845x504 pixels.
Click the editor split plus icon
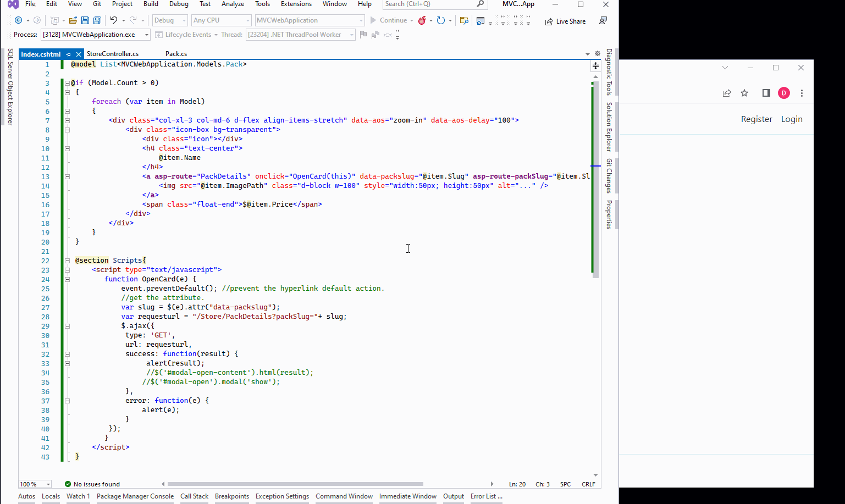pos(595,65)
